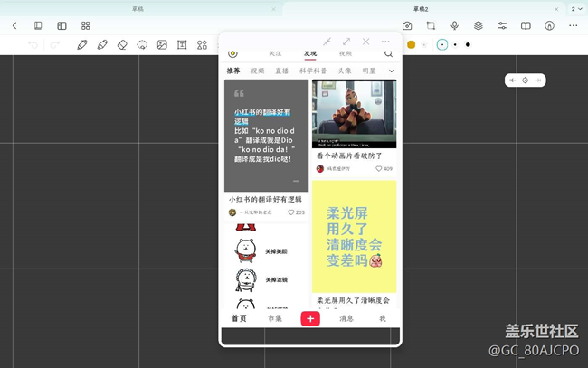This screenshot has width=588, height=368.
Task: Open the top 视频 tab beside 发现
Action: click(346, 53)
